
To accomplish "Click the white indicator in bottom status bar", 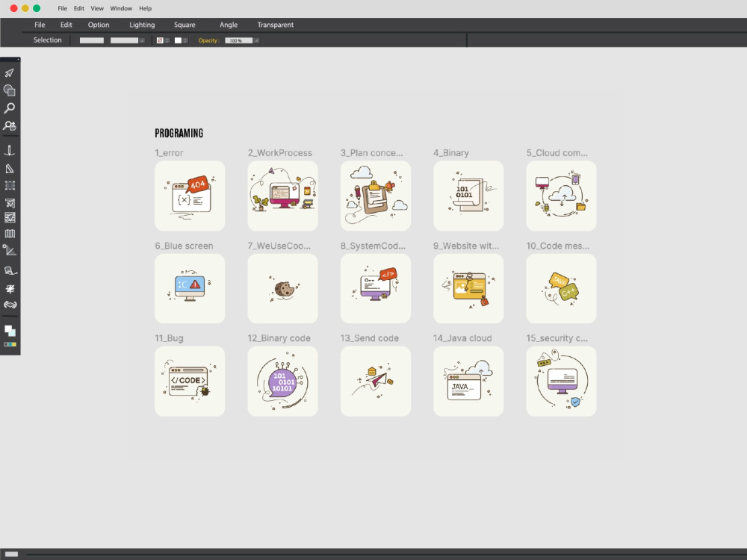I will (x=11, y=554).
